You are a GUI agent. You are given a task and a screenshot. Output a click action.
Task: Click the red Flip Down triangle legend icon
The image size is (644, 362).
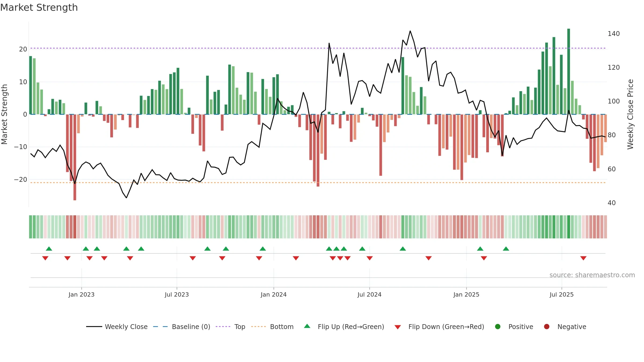pos(398,327)
